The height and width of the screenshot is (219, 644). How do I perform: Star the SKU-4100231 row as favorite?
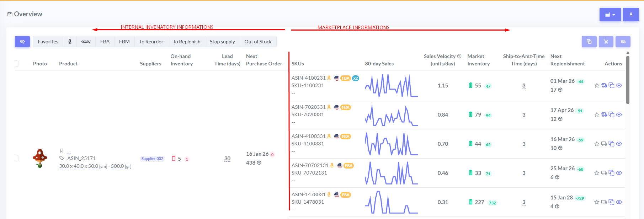[x=597, y=85]
